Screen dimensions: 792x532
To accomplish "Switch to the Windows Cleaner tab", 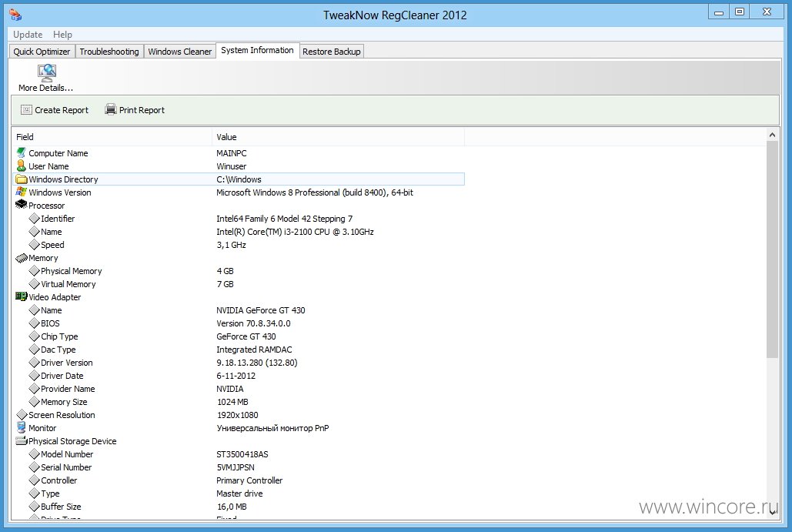I will pos(180,52).
